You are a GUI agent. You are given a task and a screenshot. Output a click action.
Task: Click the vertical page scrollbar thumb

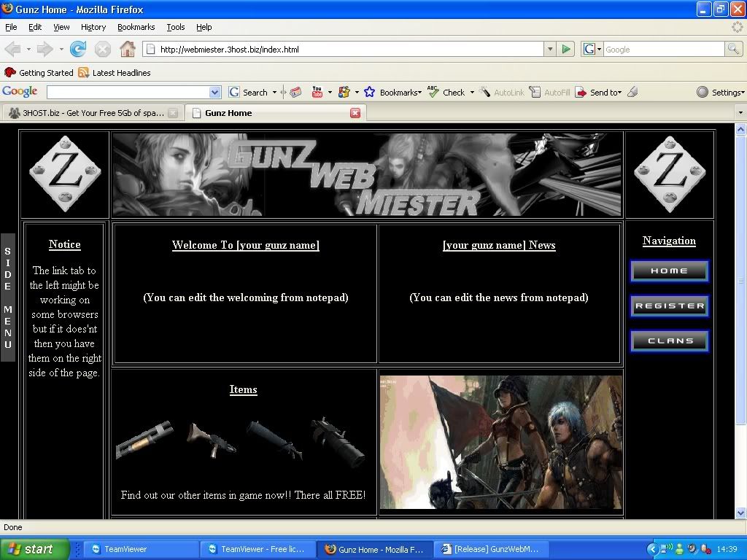[x=741, y=281]
